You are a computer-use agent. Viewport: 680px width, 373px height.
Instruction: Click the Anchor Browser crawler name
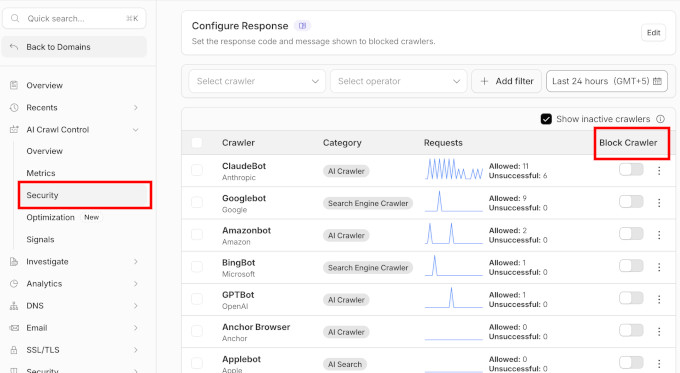[256, 327]
